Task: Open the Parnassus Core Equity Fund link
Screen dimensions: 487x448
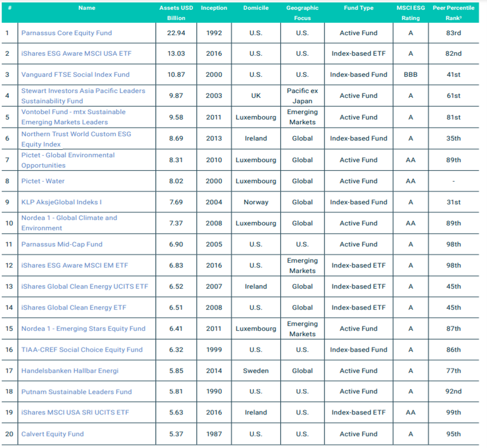Action: 66,33
